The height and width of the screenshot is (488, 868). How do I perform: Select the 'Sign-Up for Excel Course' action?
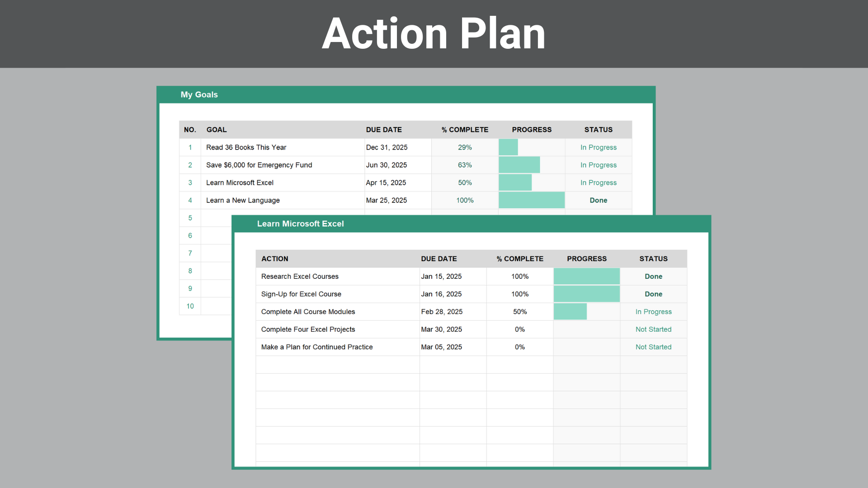tap(301, 294)
